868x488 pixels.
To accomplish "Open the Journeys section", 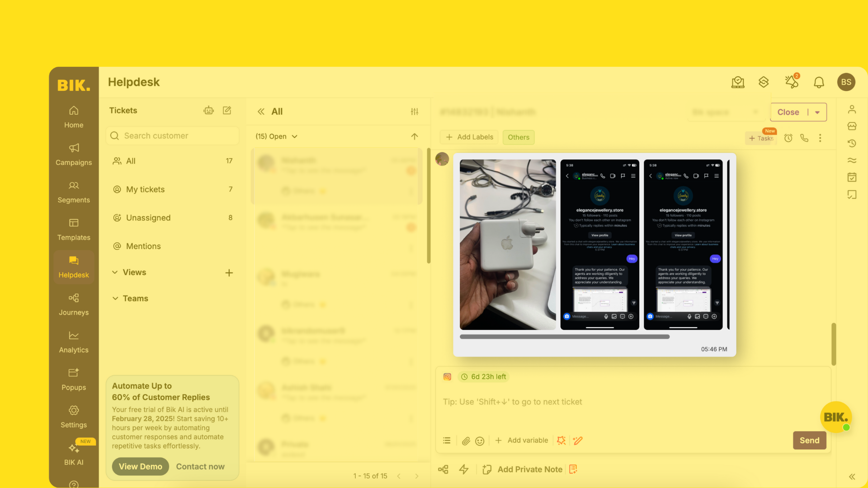I will (73, 305).
